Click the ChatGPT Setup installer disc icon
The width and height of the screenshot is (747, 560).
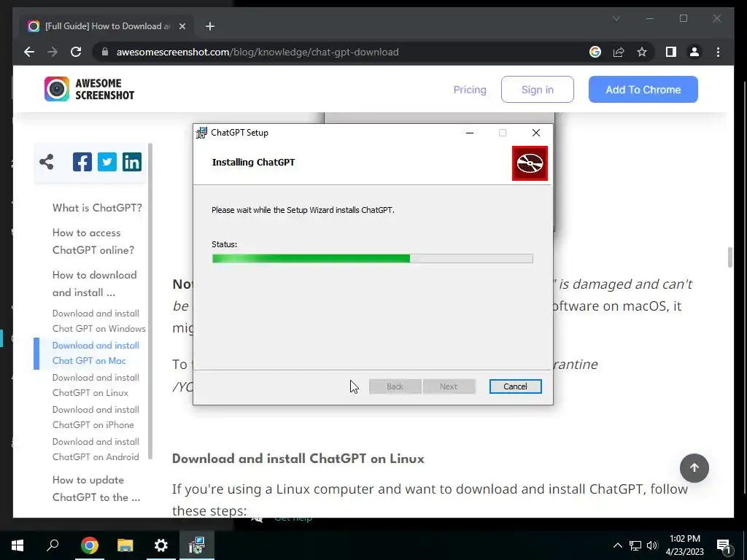(x=530, y=163)
